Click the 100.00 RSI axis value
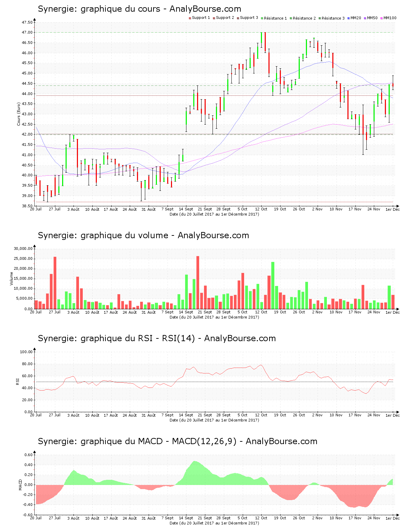This screenshot has height=532, width=412. pos(26,352)
